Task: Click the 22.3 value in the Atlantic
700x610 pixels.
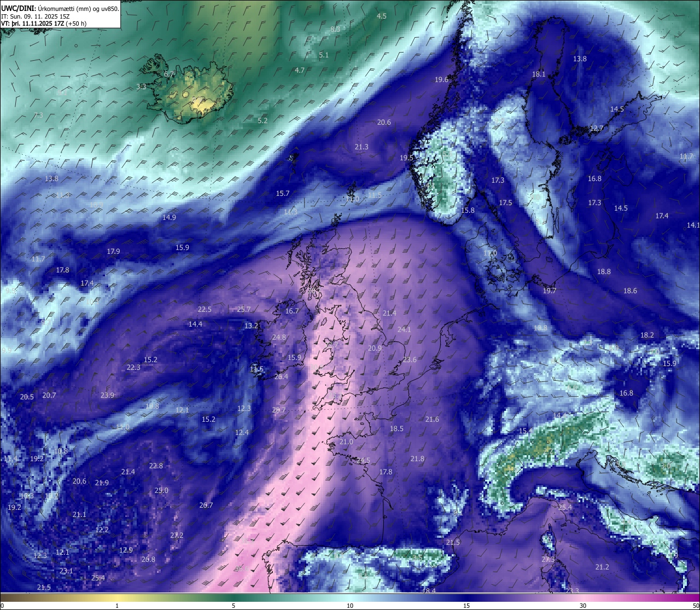Action: (x=133, y=368)
